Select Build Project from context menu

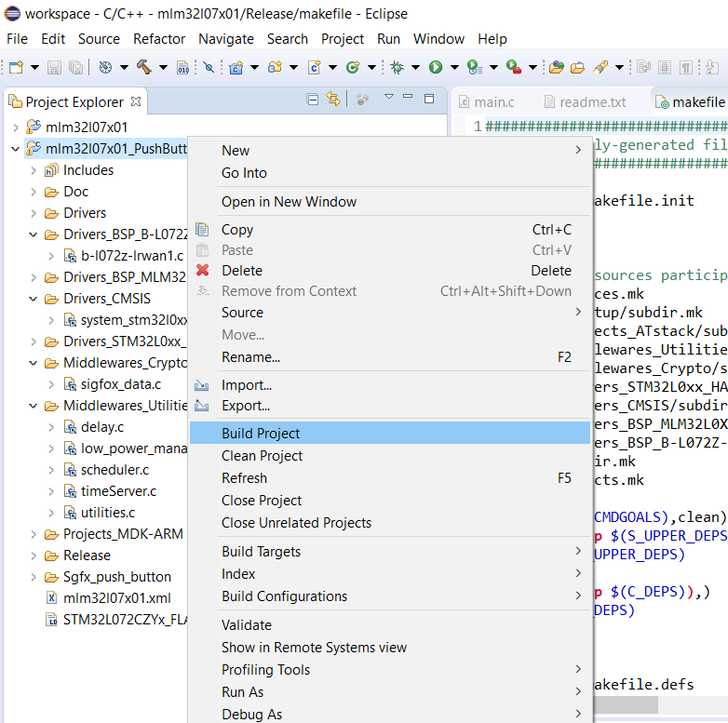coord(390,433)
